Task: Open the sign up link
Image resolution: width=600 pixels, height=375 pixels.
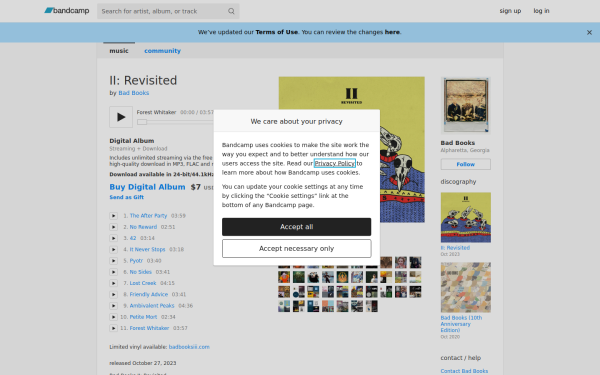Action: 510,11
